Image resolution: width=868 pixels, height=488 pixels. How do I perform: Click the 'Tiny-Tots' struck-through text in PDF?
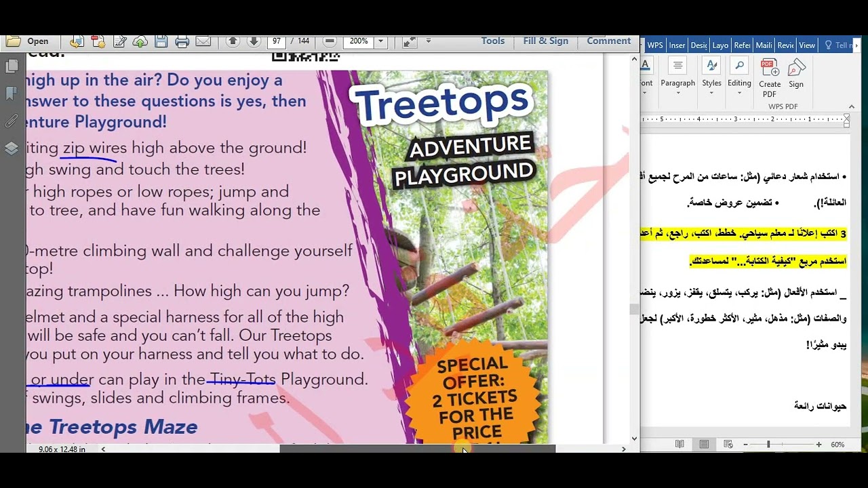[x=243, y=380]
